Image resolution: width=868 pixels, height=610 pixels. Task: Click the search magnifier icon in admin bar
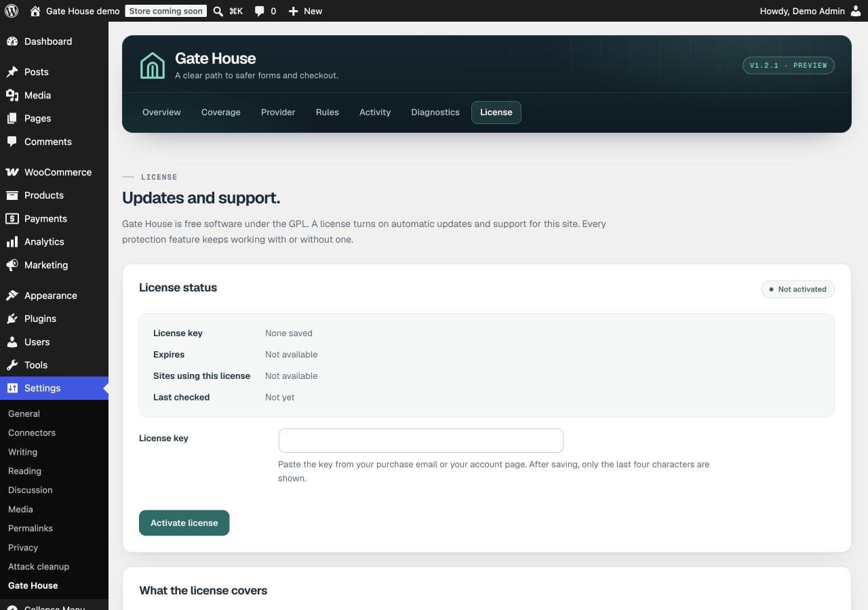coord(218,11)
